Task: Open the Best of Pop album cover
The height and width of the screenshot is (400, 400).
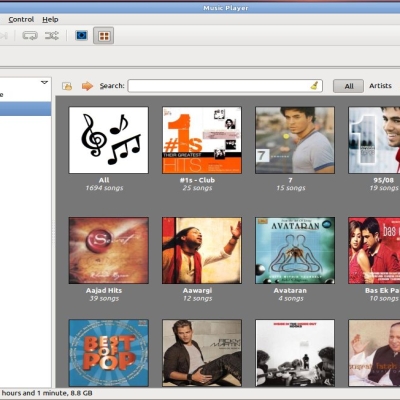Action: [x=109, y=353]
